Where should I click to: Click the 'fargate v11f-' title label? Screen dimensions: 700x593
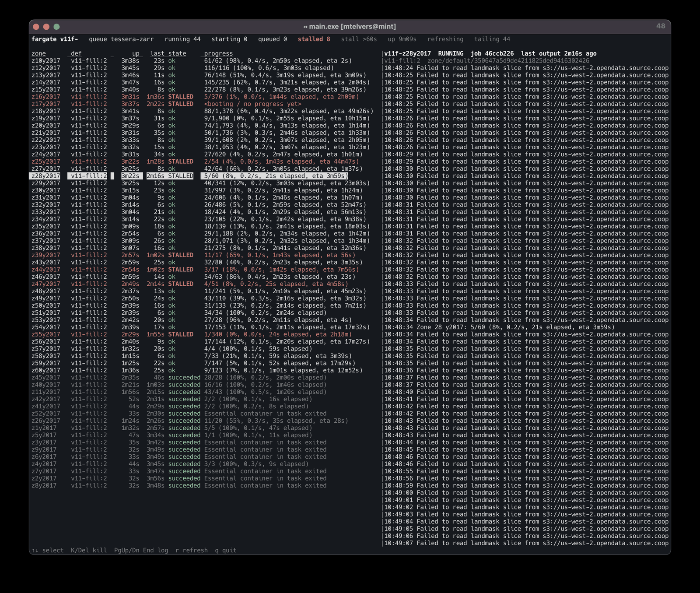(55, 39)
